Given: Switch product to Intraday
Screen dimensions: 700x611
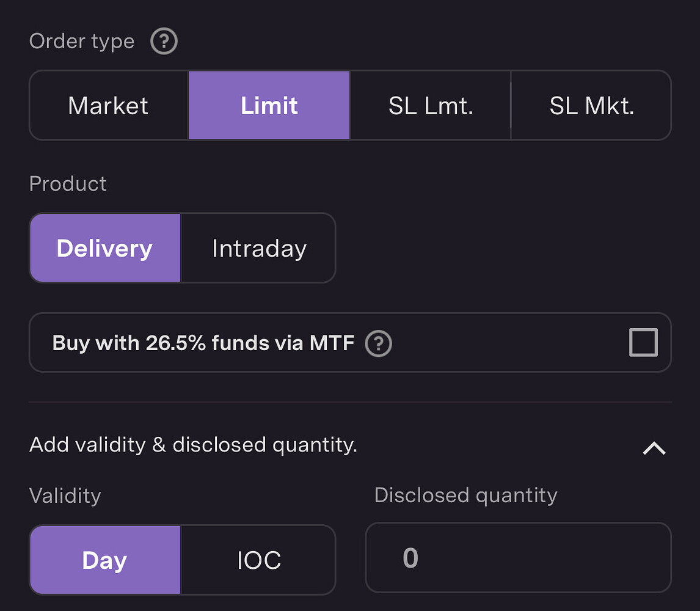Looking at the screenshot, I should pos(258,248).
